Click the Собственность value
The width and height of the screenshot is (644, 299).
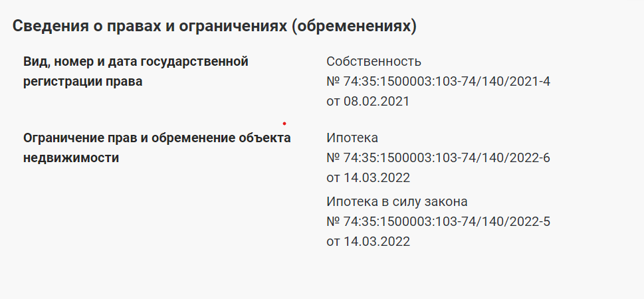374,61
